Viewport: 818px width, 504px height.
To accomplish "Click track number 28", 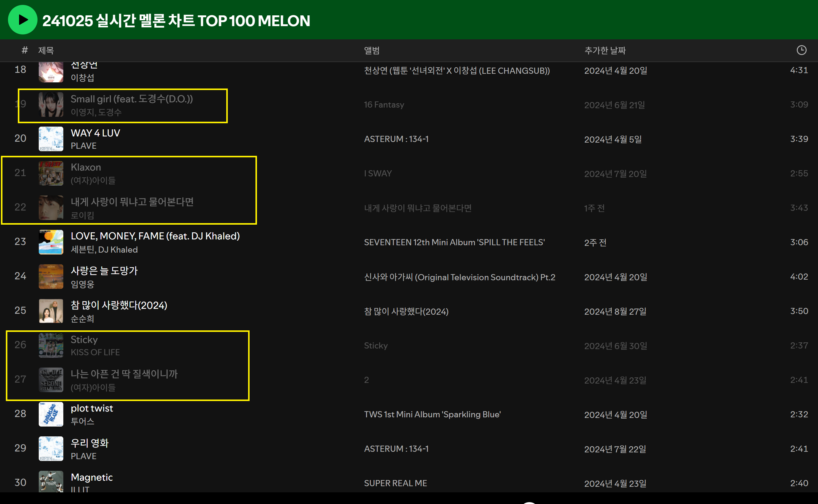I will coord(20,413).
